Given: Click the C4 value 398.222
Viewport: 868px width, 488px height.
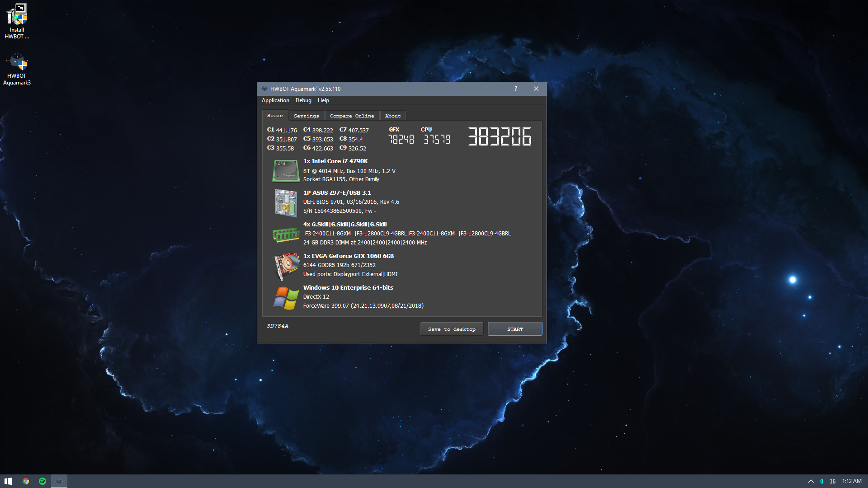Looking at the screenshot, I should pos(322,130).
